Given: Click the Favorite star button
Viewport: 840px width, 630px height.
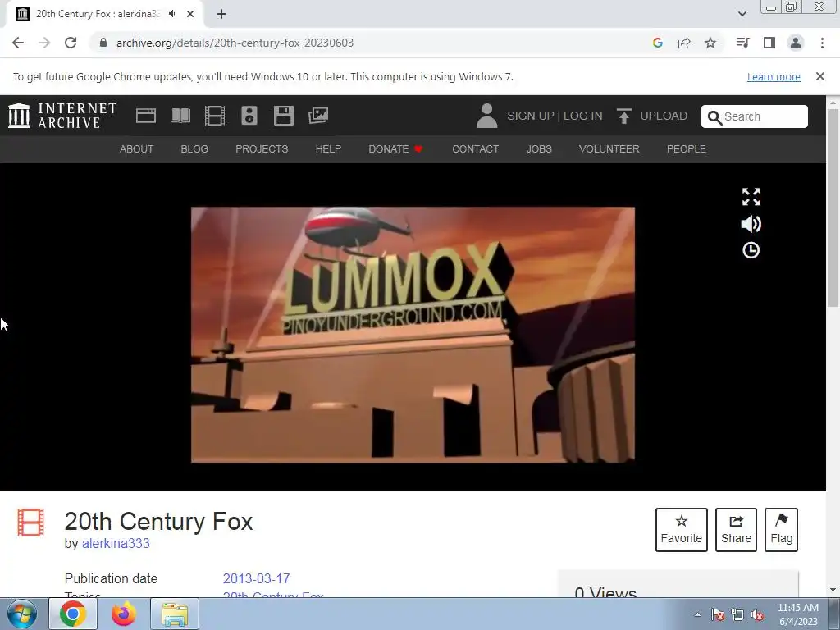Looking at the screenshot, I should click(682, 530).
